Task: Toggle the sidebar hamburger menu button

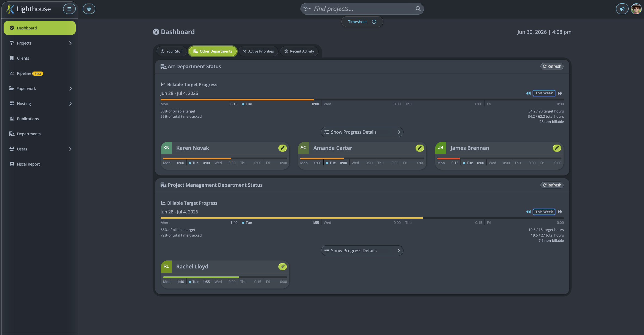Action: coord(69,9)
